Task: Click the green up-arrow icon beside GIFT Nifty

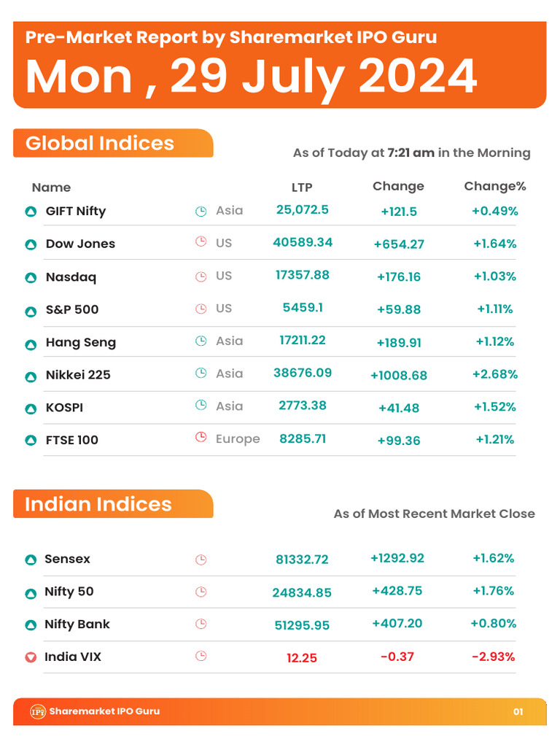Action: 31,212
